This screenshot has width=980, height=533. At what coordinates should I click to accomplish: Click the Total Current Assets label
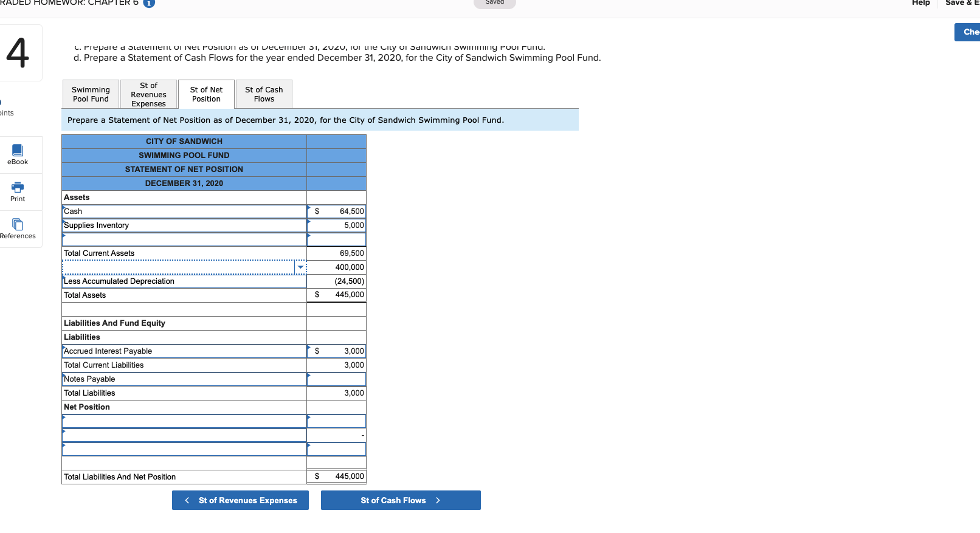(x=99, y=253)
